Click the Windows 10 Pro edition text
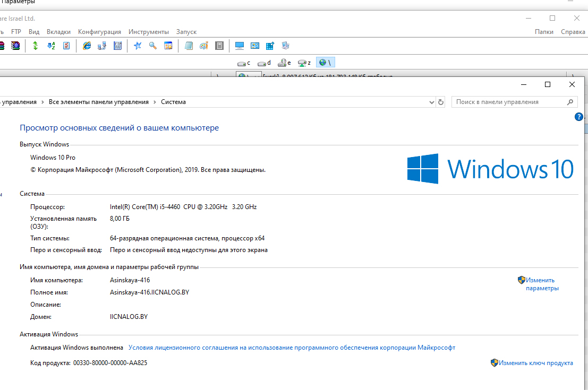Viewport: 588px width, 390px height. (x=53, y=158)
